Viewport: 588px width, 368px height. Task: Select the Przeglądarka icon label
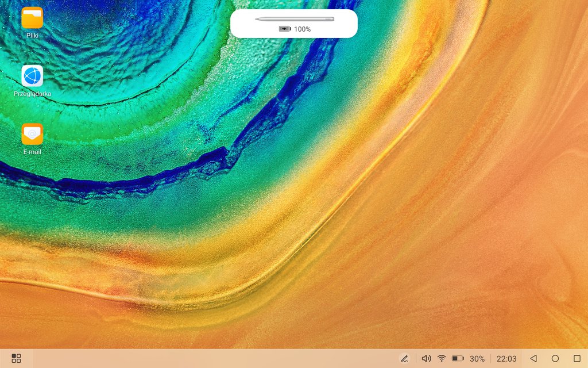point(32,94)
